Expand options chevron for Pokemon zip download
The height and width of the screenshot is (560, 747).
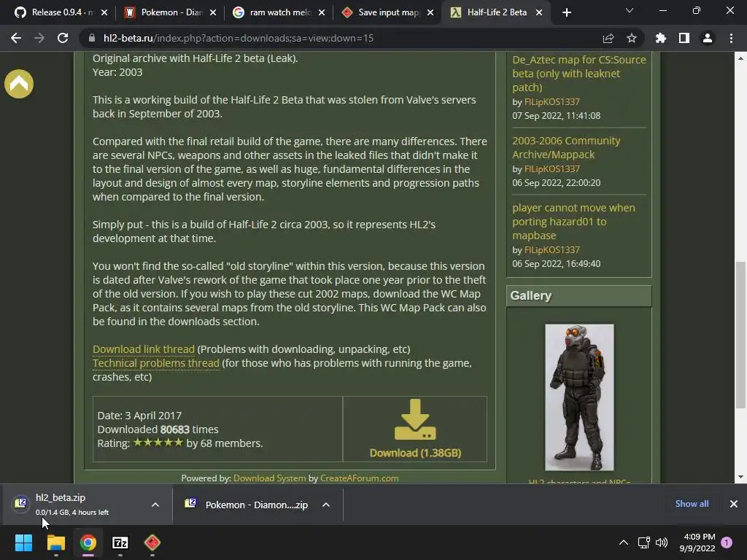click(326, 505)
